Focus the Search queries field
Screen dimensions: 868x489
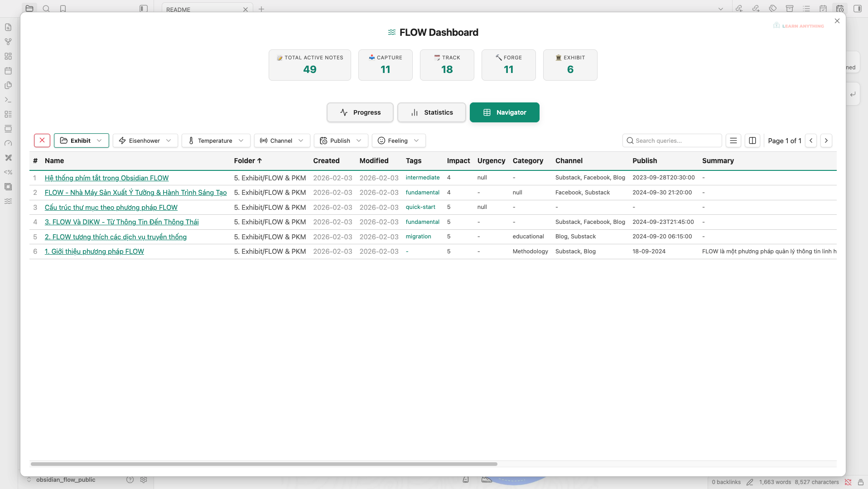pyautogui.click(x=672, y=140)
